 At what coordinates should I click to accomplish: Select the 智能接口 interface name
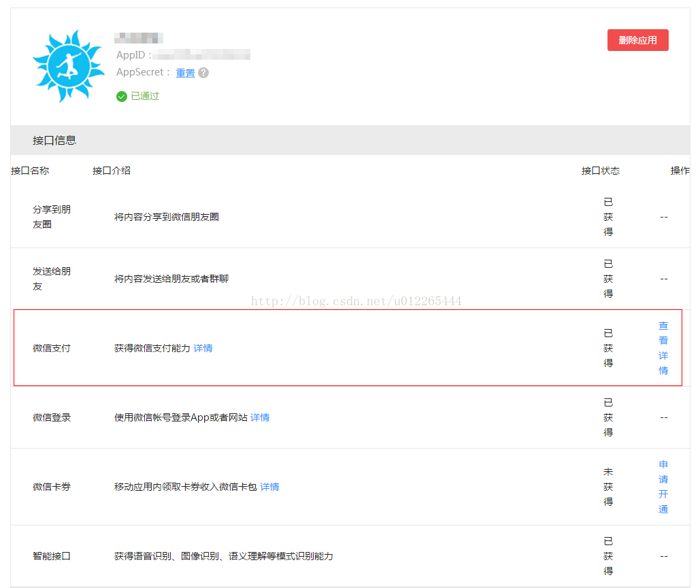[x=51, y=556]
